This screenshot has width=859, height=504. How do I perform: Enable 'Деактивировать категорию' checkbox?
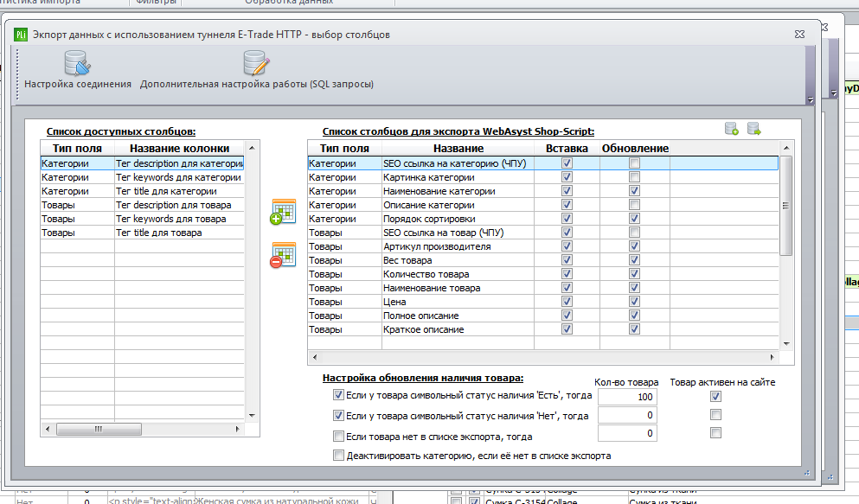coord(338,456)
